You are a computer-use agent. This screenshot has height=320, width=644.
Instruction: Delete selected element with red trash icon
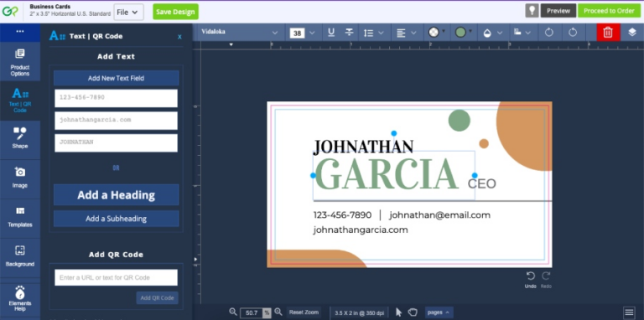click(x=608, y=33)
